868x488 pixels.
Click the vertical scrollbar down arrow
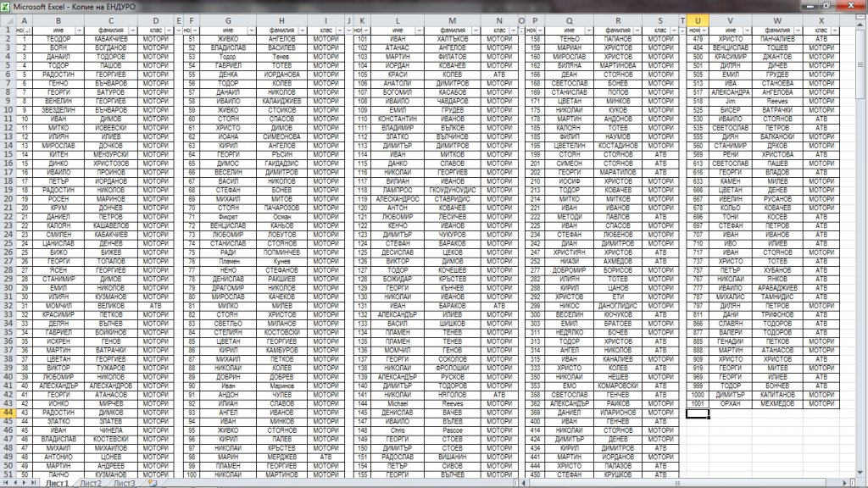[x=860, y=473]
